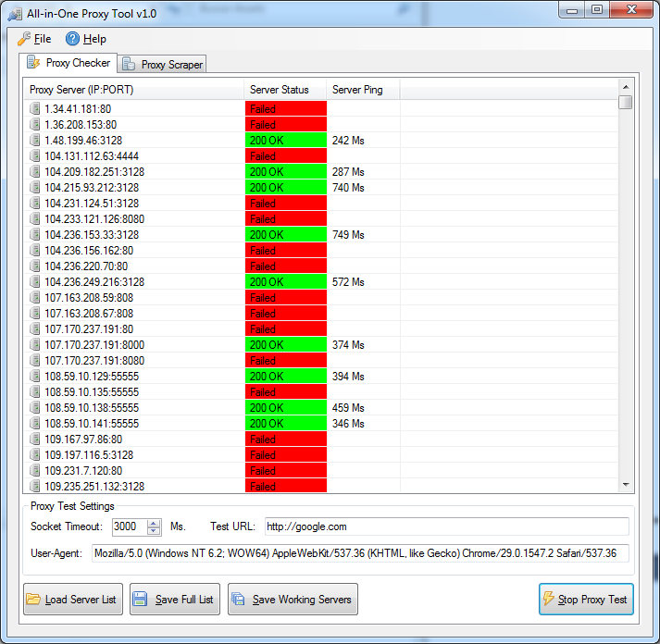Sort by Proxy Server (IP:PORT) column header
Image resolution: width=660 pixels, height=644 pixels.
coord(133,90)
